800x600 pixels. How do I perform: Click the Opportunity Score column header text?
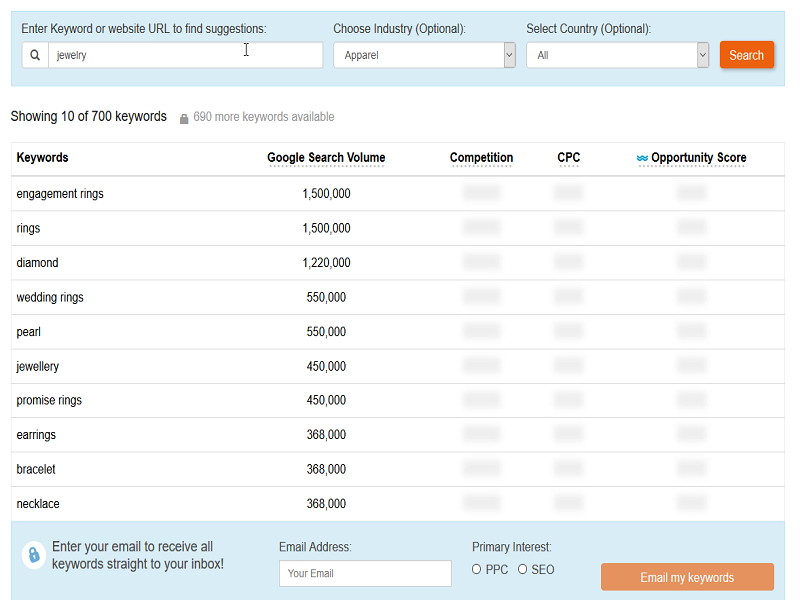coord(698,158)
